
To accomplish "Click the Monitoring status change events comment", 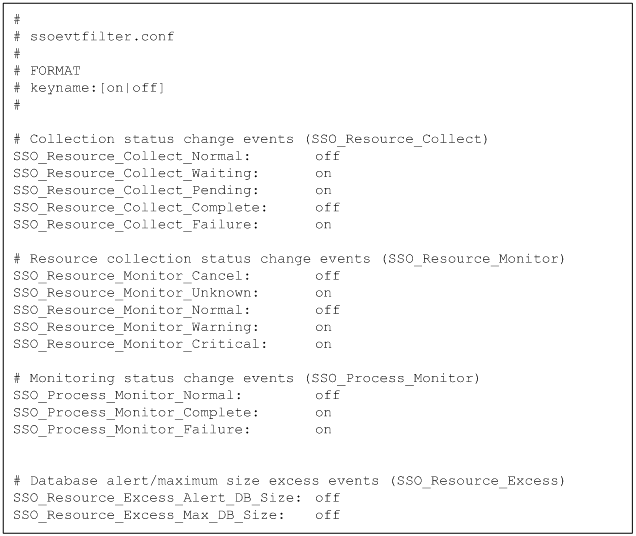I will pyautogui.click(x=246, y=378).
